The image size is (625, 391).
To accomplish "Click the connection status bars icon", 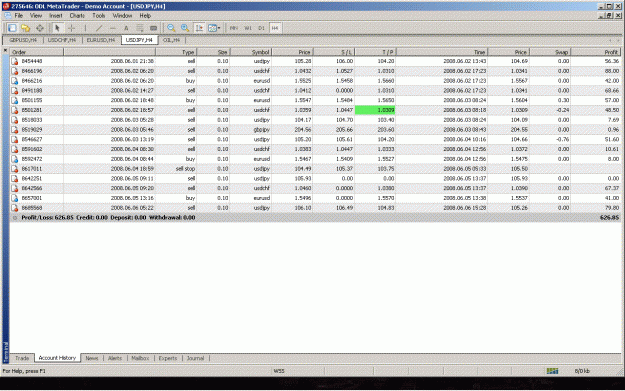I will (552, 371).
